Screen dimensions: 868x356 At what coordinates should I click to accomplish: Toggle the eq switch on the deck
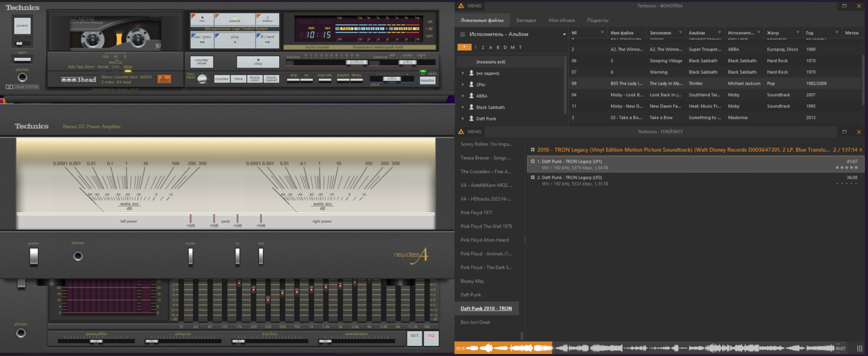306,79
